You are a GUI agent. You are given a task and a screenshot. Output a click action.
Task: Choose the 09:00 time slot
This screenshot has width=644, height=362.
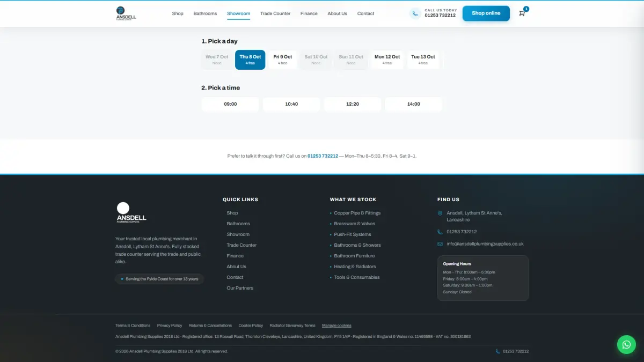230,104
